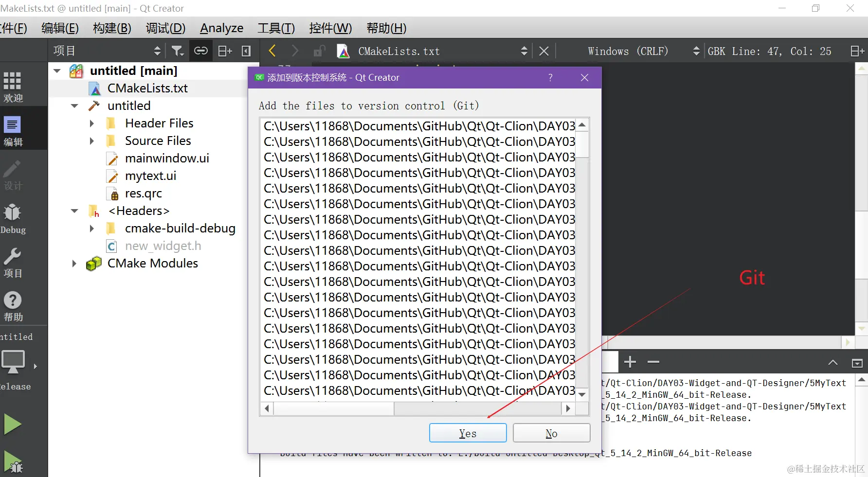Maximize the output pane
The width and height of the screenshot is (868, 477).
click(857, 363)
